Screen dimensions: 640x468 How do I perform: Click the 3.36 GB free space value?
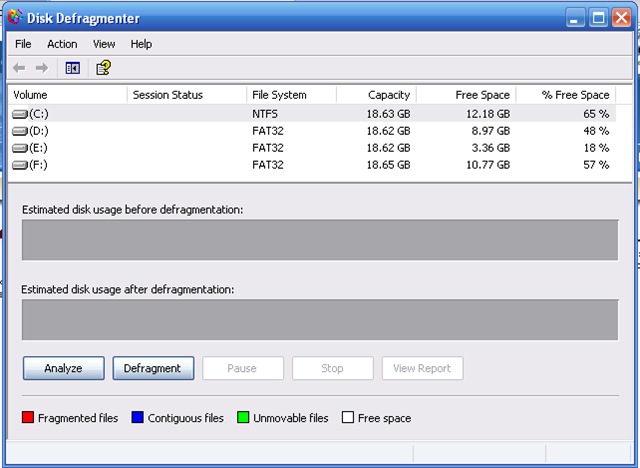pos(491,148)
